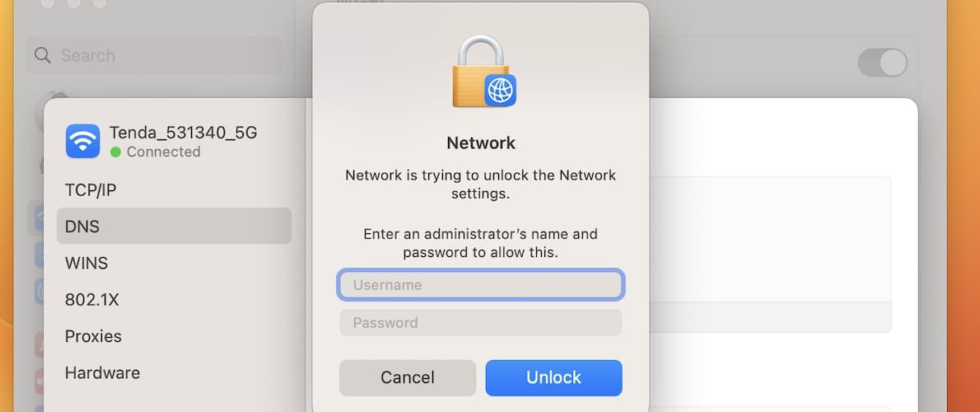Click the blue Unlock button

point(553,377)
